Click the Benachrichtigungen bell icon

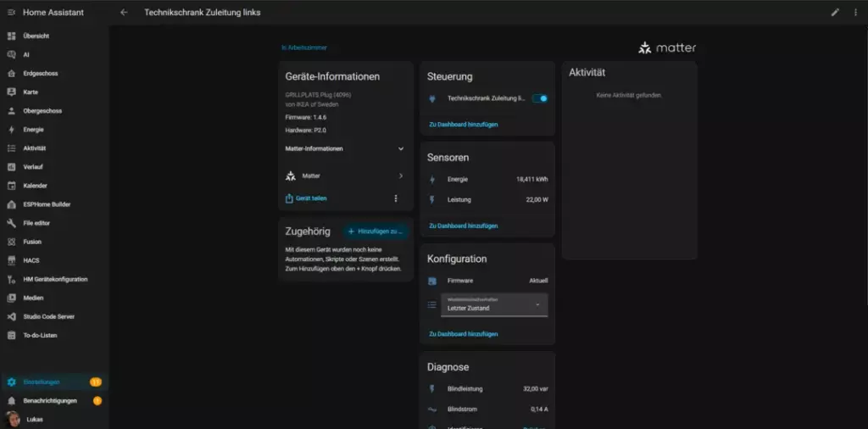[11, 401]
